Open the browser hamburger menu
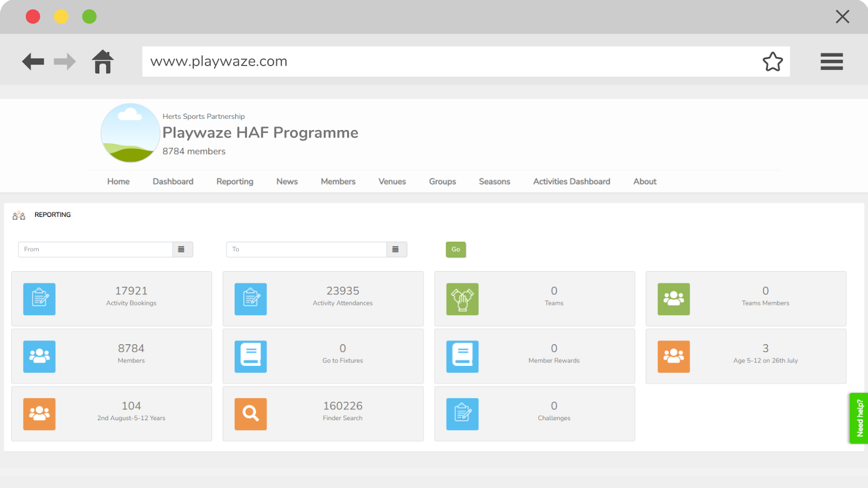The width and height of the screenshot is (868, 488). tap(832, 61)
